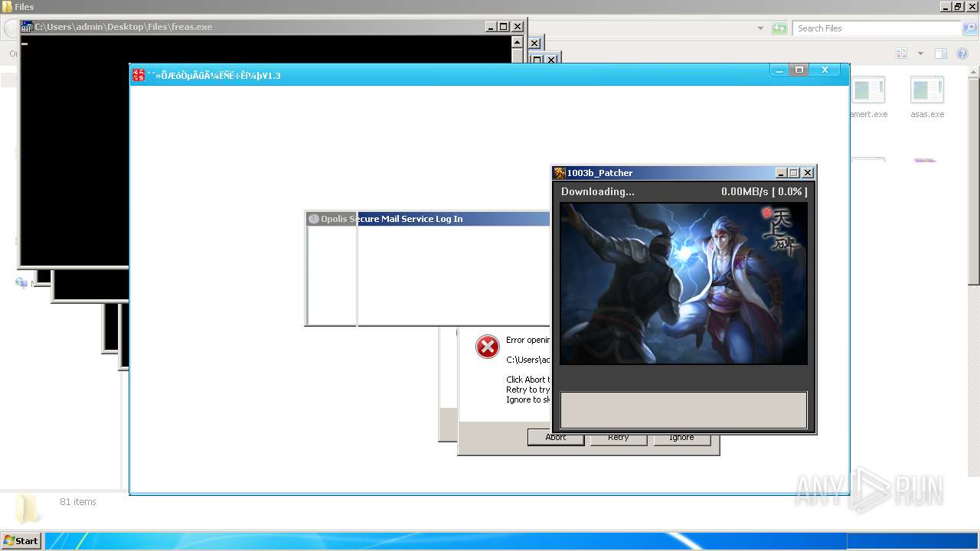Select the amert.exe file icon
The image size is (980, 551).
click(x=869, y=90)
